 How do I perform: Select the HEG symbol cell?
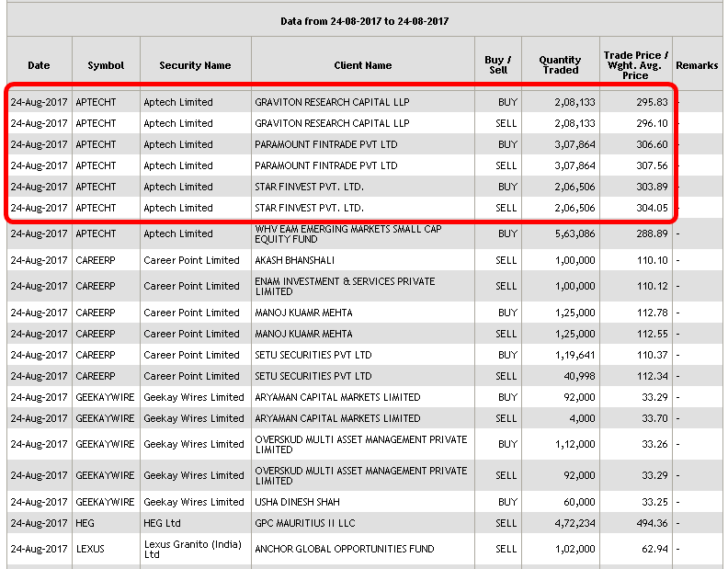(x=85, y=523)
